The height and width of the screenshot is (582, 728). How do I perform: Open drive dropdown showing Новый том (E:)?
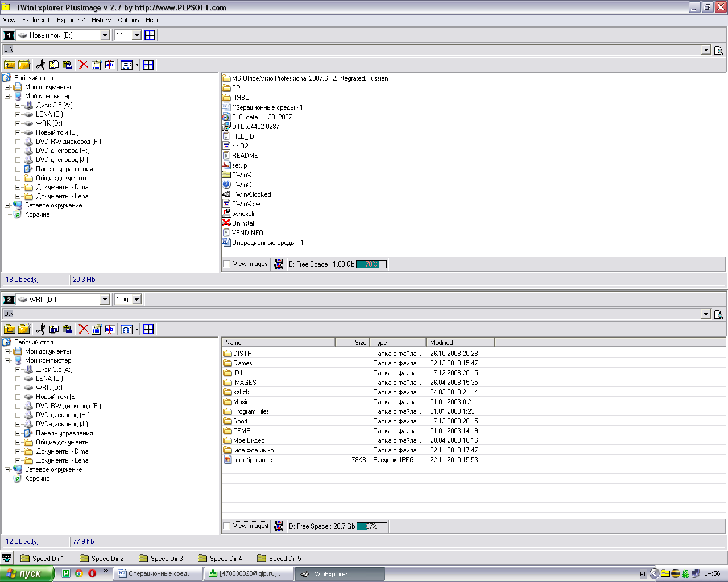105,35
